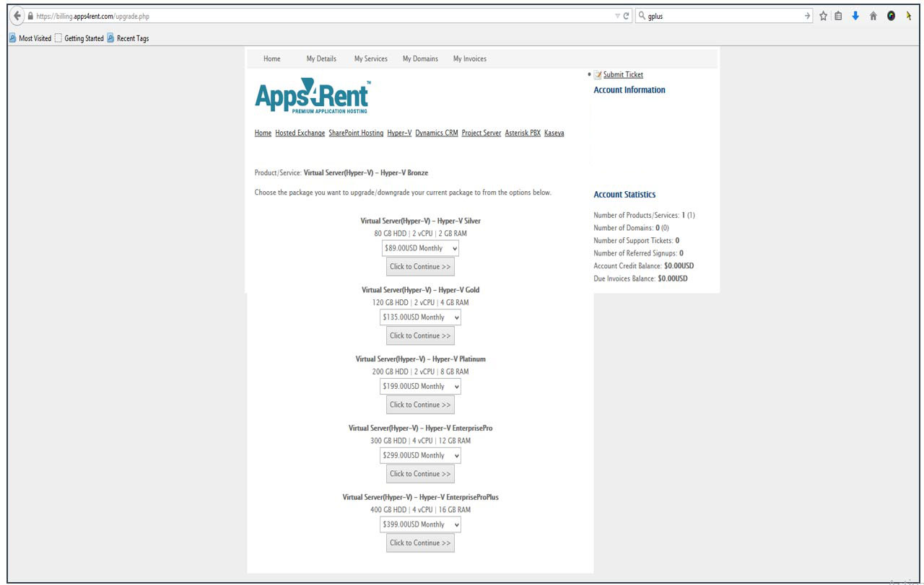Click Continue for Hyper-V Silver
924x585 pixels.
tap(420, 267)
